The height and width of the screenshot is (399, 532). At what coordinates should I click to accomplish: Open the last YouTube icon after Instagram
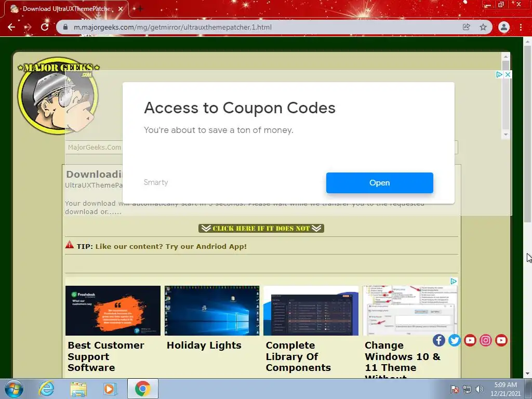[501, 340]
